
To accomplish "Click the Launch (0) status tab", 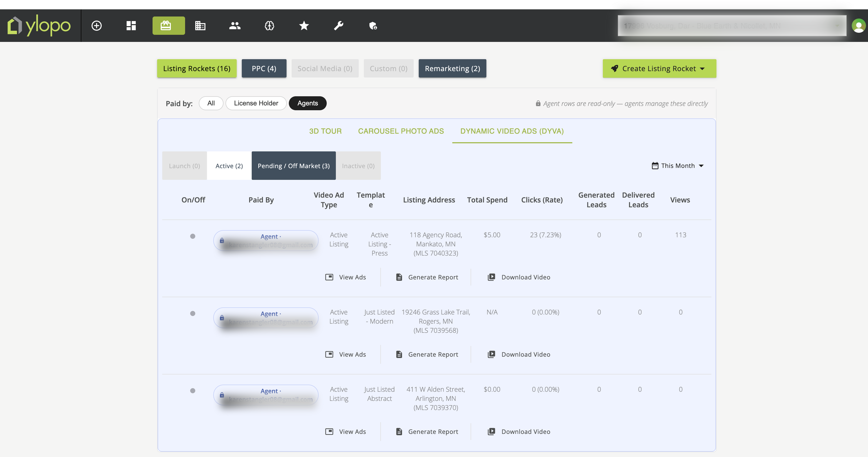I will point(184,166).
